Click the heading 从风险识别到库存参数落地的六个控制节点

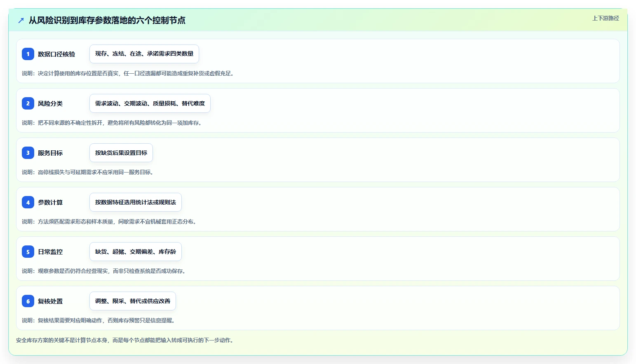pyautogui.click(x=107, y=20)
